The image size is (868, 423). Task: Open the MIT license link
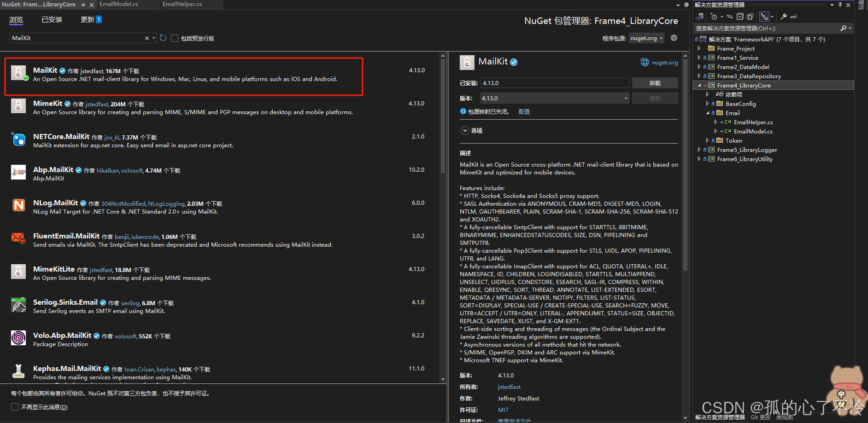pos(503,410)
